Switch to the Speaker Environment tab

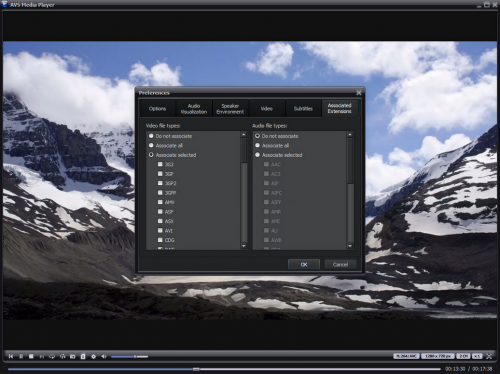click(230, 109)
